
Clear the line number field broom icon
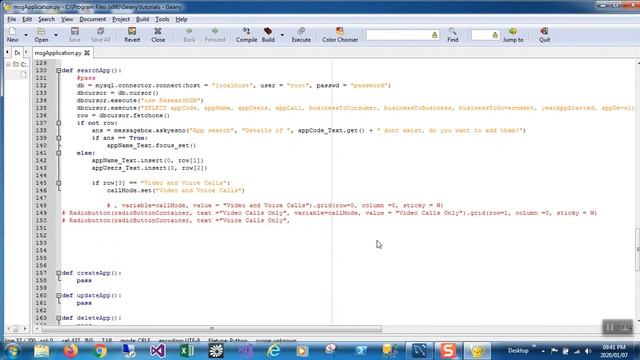click(495, 35)
